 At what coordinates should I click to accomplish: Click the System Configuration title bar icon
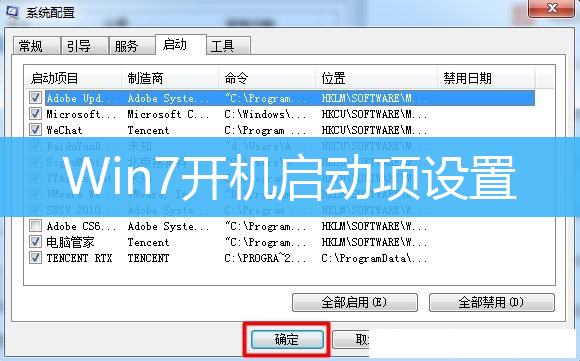(12, 11)
